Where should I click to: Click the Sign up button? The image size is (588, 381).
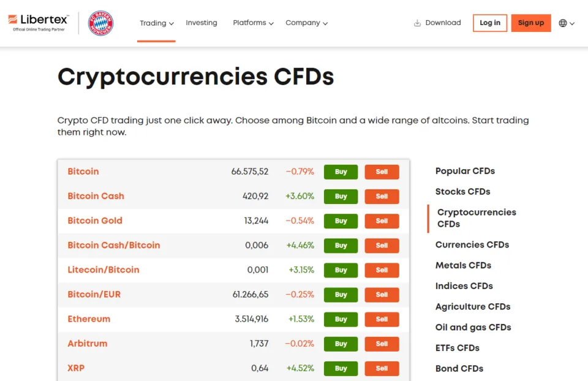(x=530, y=23)
